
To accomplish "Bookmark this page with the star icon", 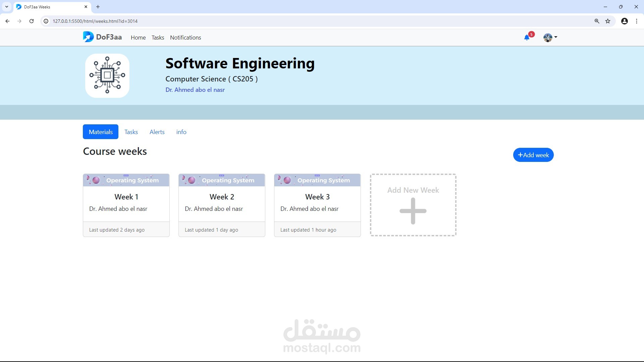I will click(x=608, y=21).
